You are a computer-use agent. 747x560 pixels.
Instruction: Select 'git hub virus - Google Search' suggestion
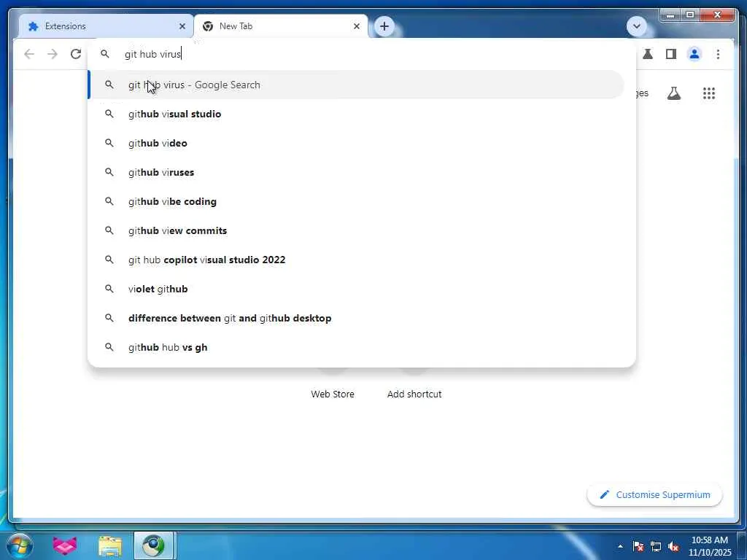tap(356, 85)
